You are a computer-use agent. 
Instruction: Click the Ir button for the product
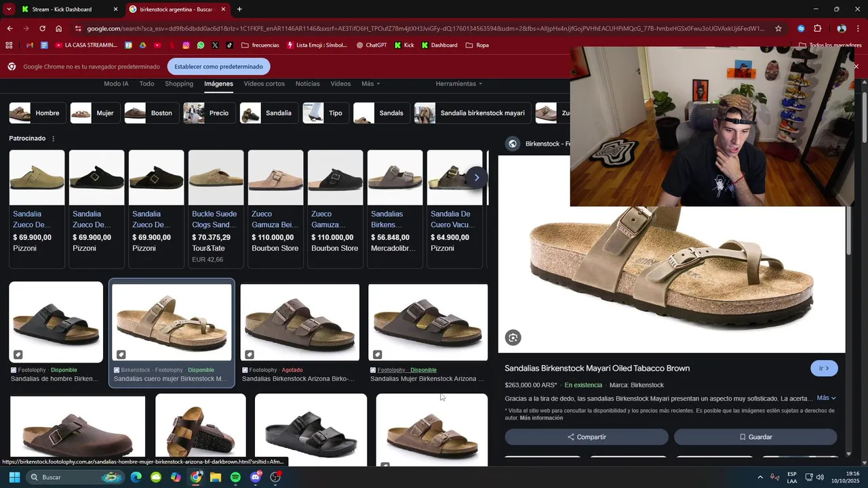point(824,368)
